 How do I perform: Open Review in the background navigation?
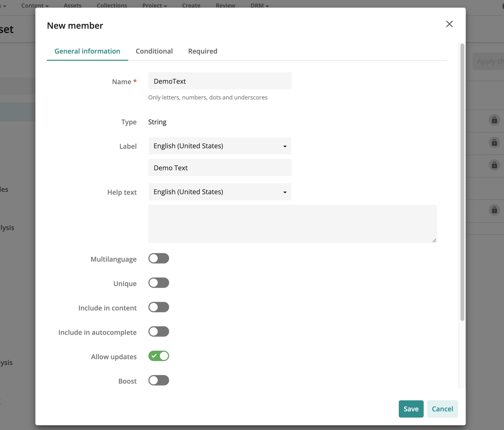[225, 5]
